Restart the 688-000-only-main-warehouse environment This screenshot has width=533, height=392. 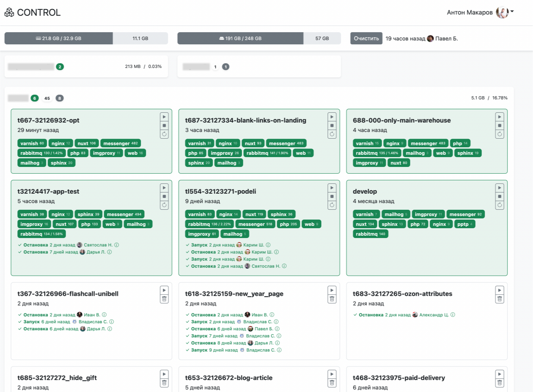point(500,134)
